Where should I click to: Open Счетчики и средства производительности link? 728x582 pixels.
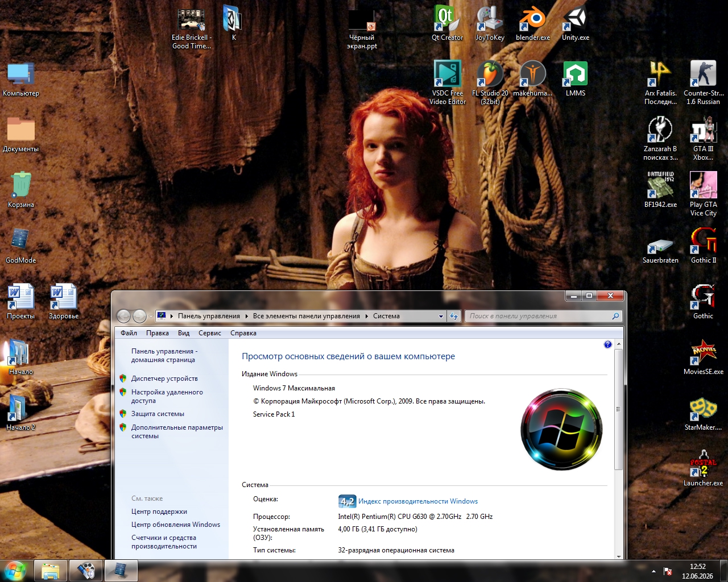(x=164, y=542)
